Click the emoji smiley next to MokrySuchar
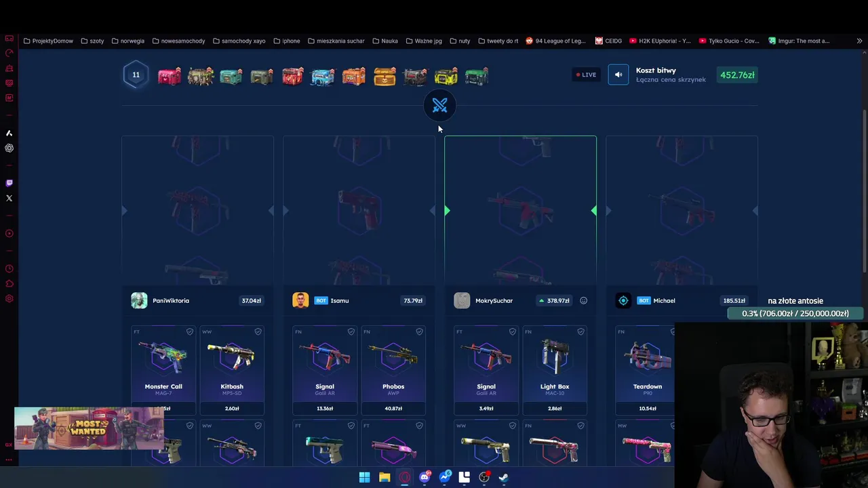This screenshot has width=868, height=488. 583,300
